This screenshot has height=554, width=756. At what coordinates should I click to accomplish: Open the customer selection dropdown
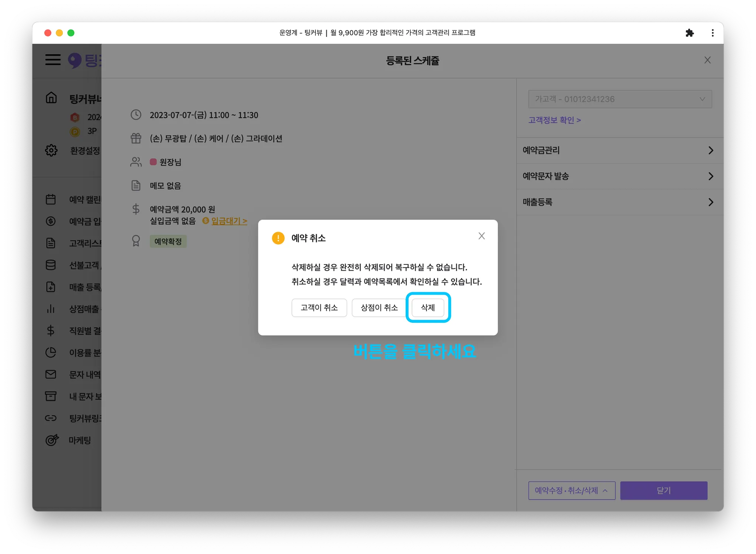(x=620, y=99)
